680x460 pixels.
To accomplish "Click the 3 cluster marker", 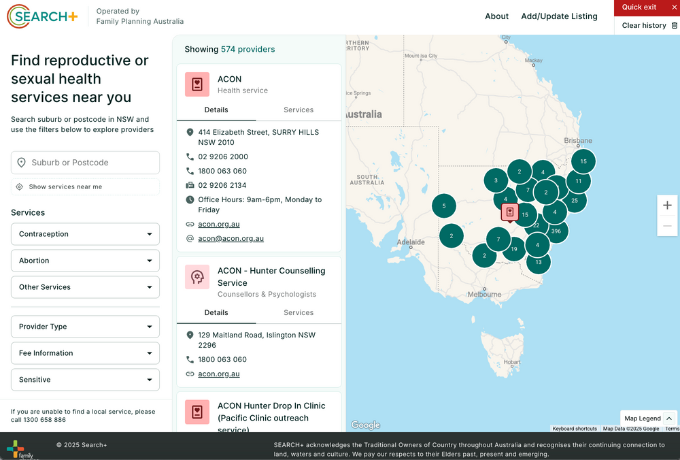I will [496, 180].
